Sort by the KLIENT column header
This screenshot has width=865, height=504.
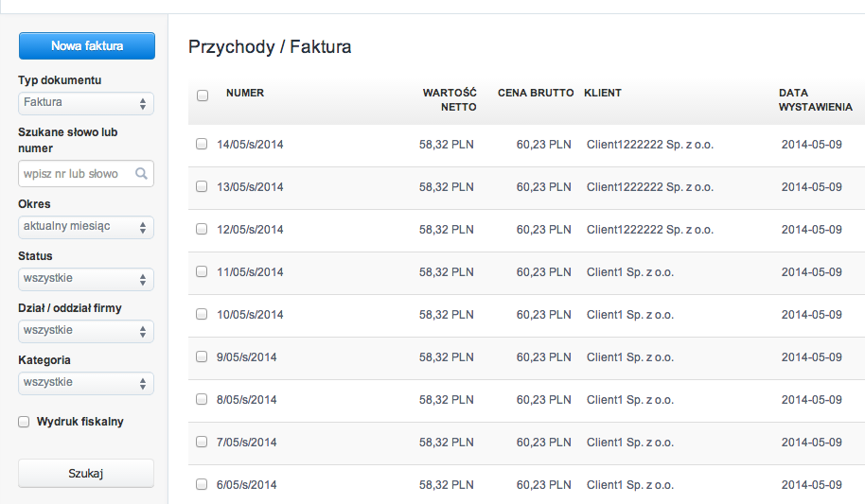603,94
